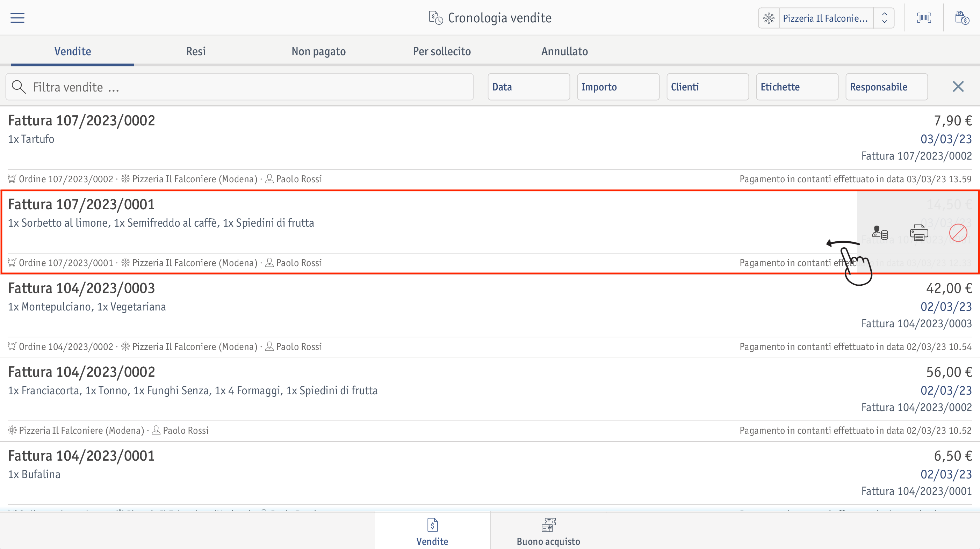Click the assign customer payment icon on Fattura 107/2023/0001
The image size is (980, 549).
click(880, 233)
